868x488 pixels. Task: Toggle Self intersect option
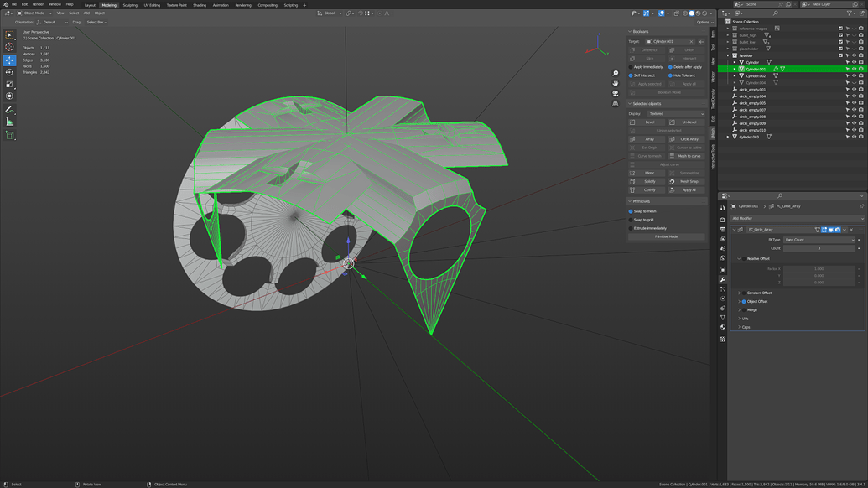(631, 75)
